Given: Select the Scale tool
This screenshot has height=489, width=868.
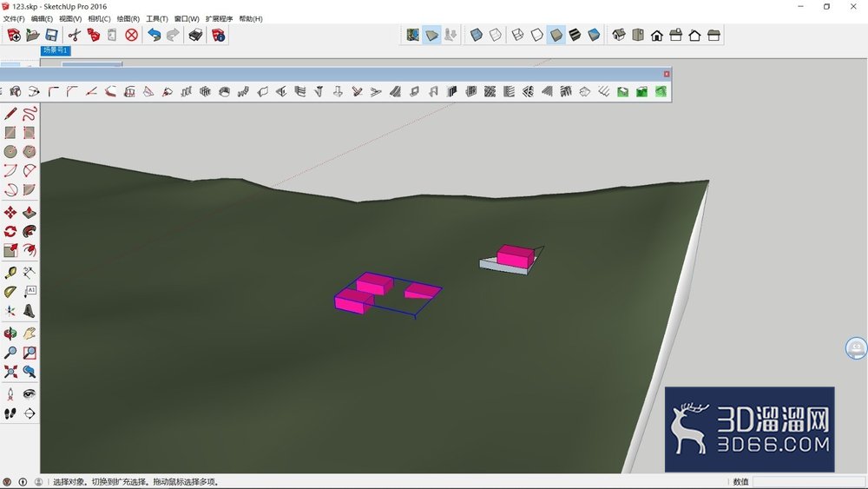Looking at the screenshot, I should point(10,250).
